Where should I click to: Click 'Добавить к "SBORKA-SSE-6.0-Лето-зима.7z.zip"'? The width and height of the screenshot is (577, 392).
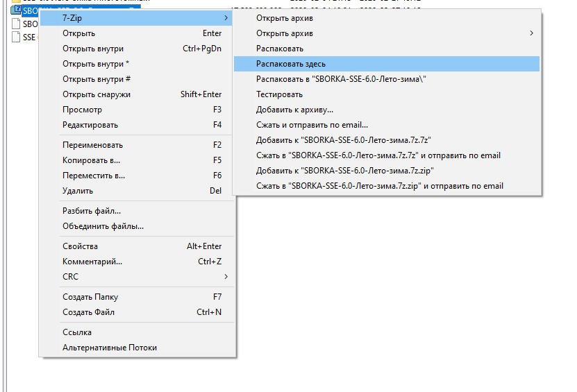click(x=345, y=171)
